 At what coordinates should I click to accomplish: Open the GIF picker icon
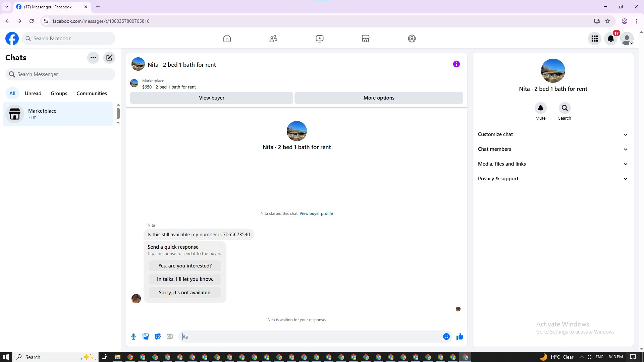[x=170, y=337]
